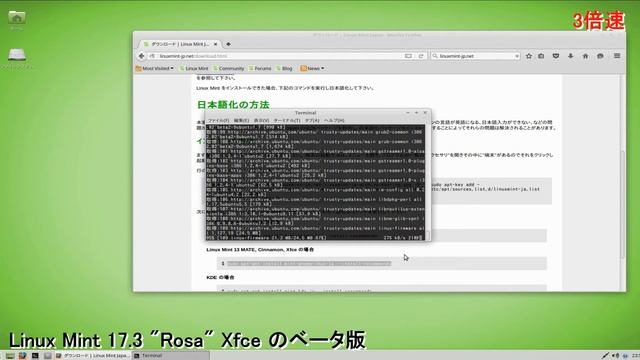Launch Firefox from the panel launcher
Image resolution: width=640 pixels, height=360 pixels.
22,356
